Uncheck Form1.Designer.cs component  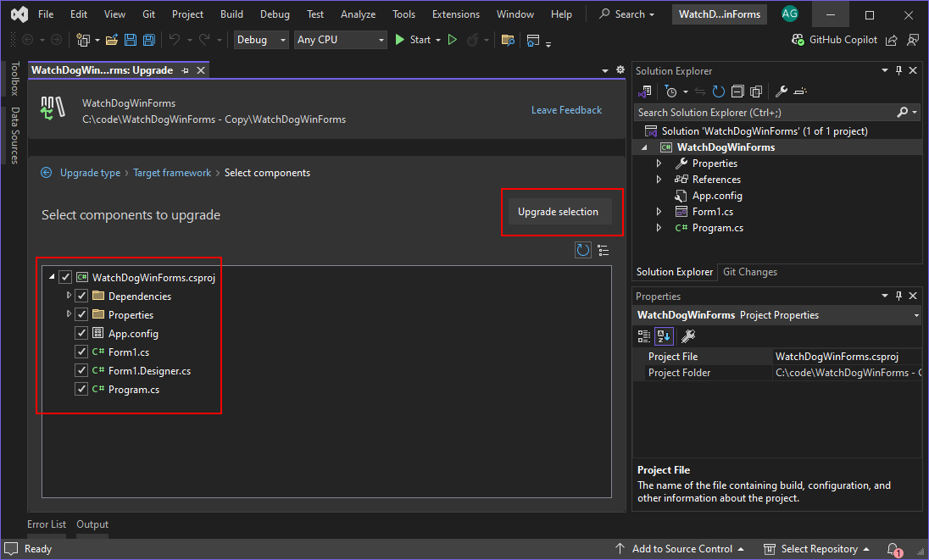[81, 370]
